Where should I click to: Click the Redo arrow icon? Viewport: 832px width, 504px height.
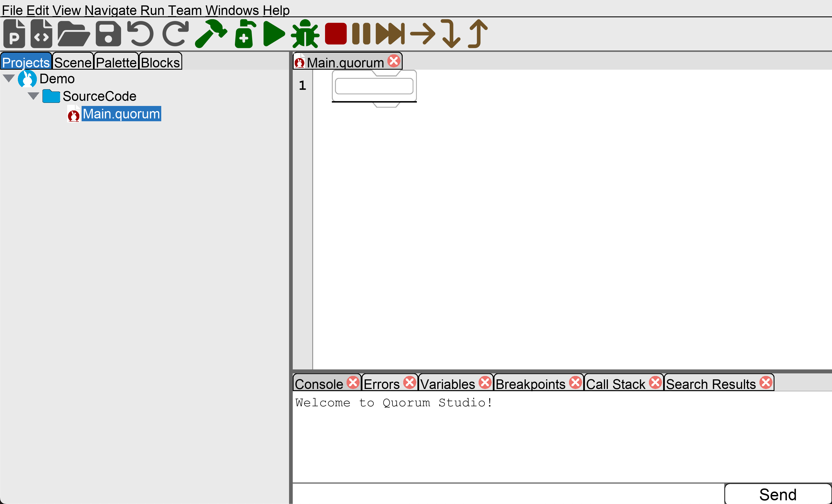point(175,33)
